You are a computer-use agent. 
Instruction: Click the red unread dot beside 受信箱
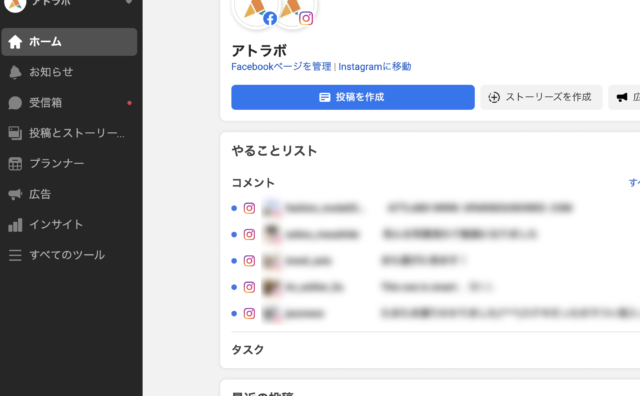[x=129, y=103]
